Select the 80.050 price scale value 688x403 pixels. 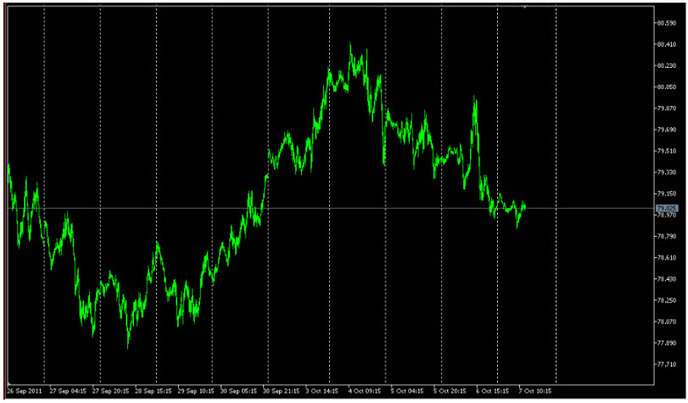click(x=666, y=87)
